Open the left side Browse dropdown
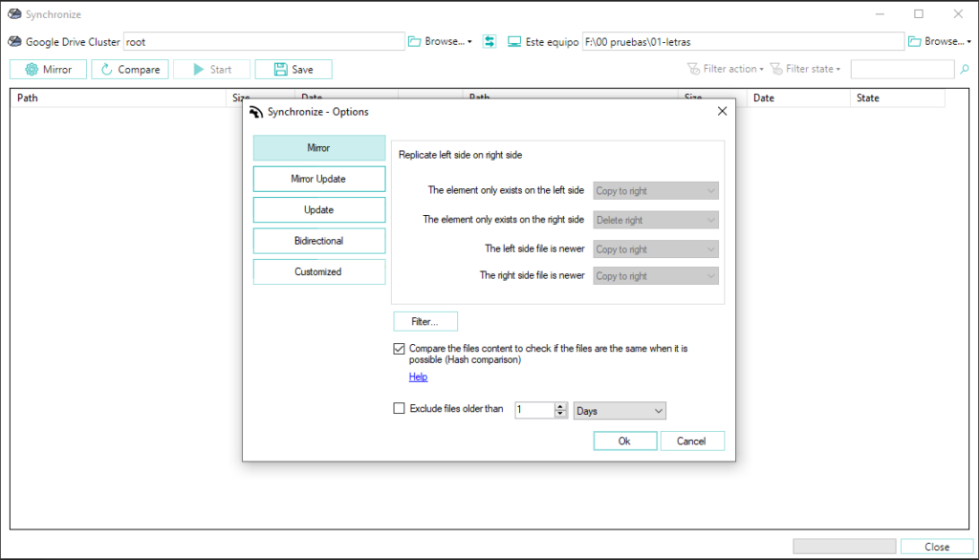The image size is (979, 560). (x=440, y=42)
